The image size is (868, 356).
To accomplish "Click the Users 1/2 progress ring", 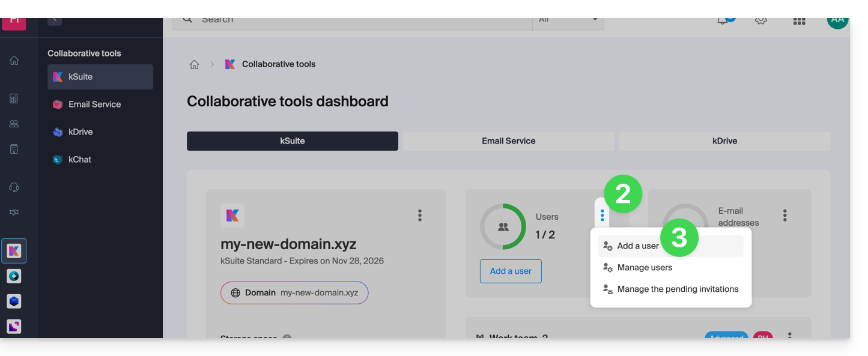I will [x=503, y=227].
